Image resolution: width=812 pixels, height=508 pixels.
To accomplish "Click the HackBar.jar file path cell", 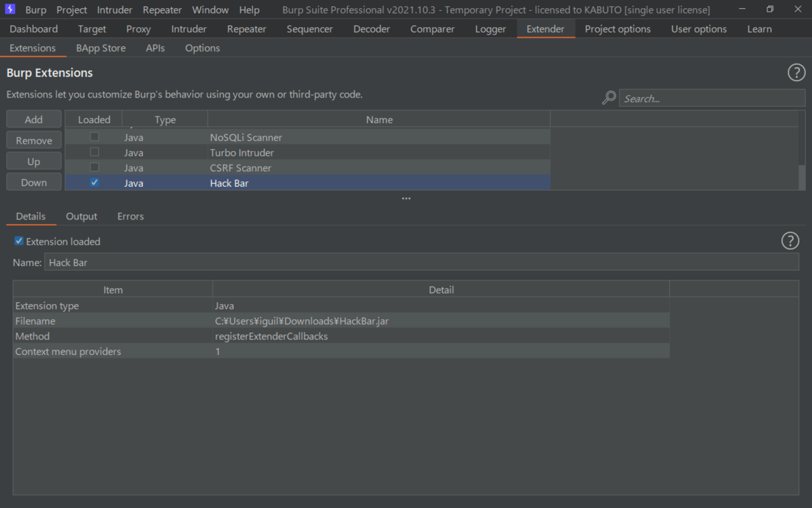I will click(x=441, y=321).
